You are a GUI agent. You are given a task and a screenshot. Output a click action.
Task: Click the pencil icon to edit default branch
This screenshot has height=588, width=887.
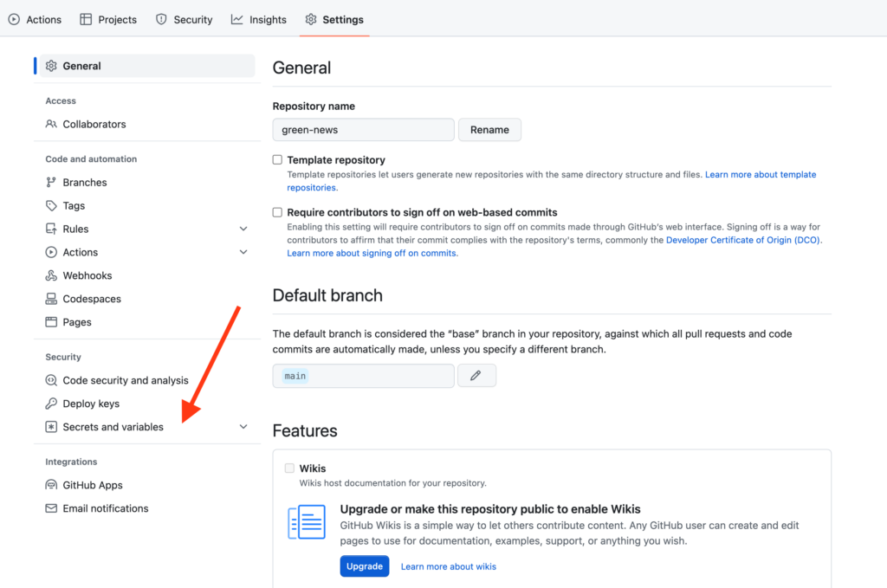pyautogui.click(x=476, y=376)
